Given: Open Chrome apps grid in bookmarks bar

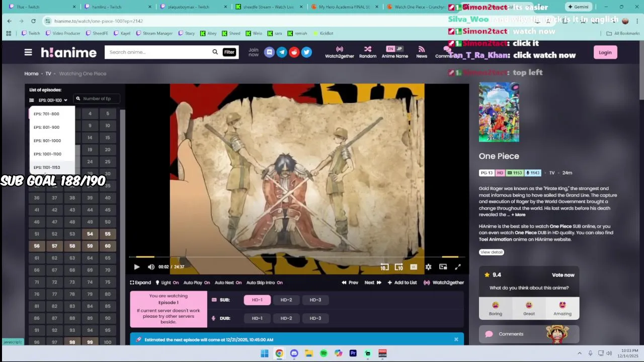Looking at the screenshot, I should coord(9,33).
